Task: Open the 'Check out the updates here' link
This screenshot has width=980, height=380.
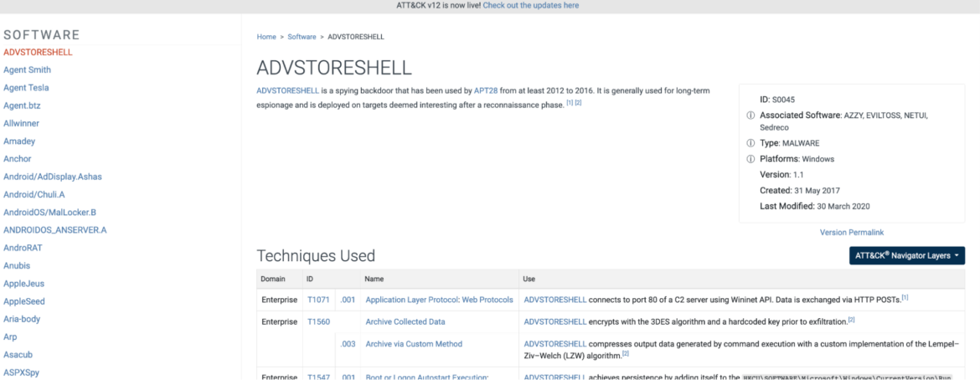Action: pos(531,6)
